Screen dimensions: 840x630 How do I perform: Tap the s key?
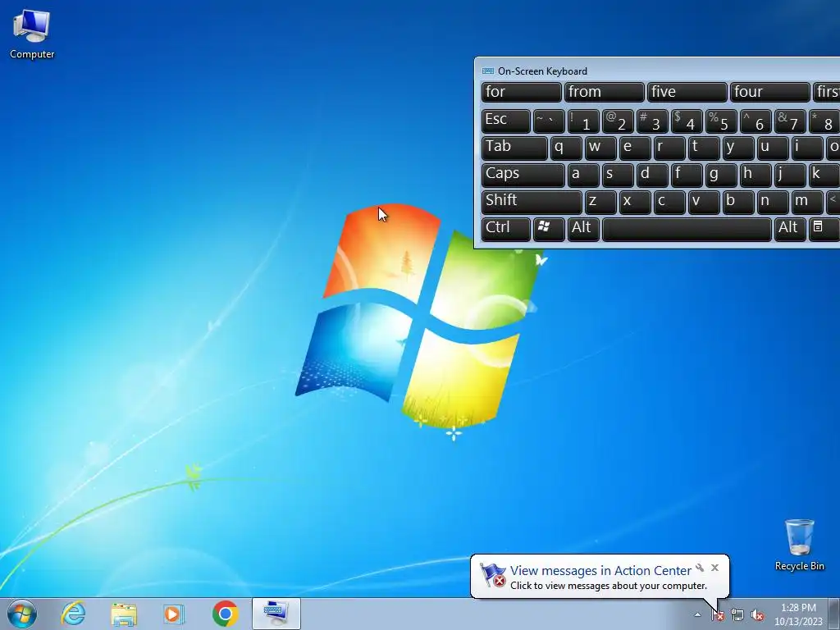click(x=618, y=176)
